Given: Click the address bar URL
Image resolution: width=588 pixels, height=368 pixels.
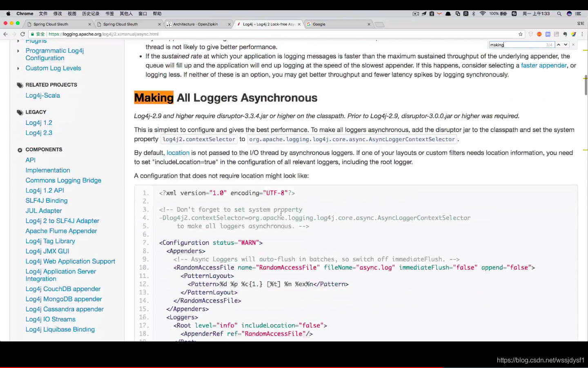Looking at the screenshot, I should [104, 34].
